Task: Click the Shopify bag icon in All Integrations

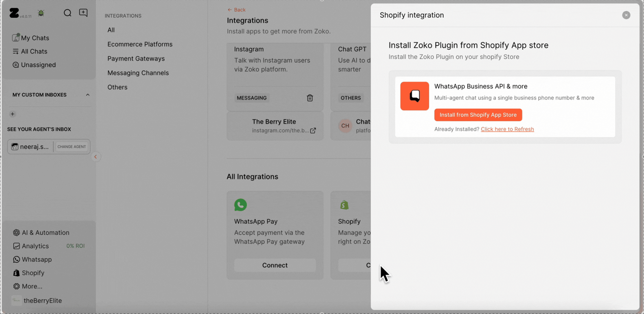Action: click(x=344, y=205)
